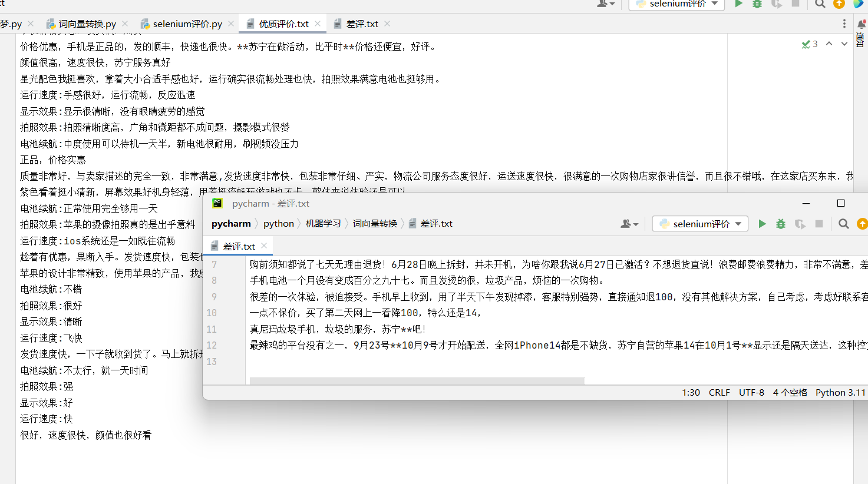Change UTF-8 file encoding in status bar
Screen dimensions: 868x484
(751, 393)
